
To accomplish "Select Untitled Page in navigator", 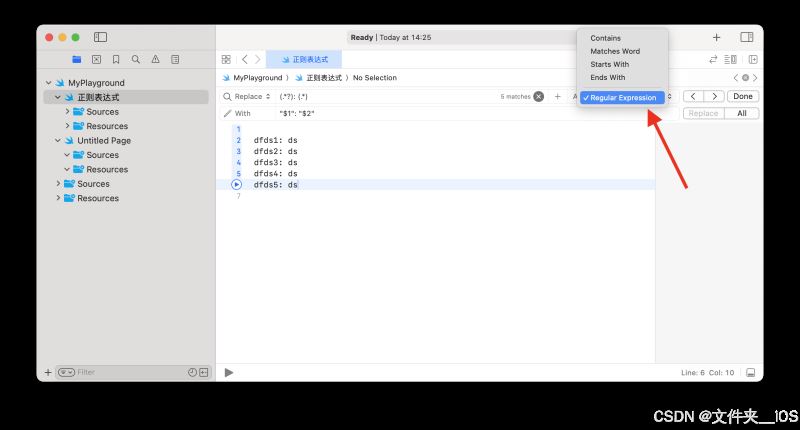I will (104, 141).
